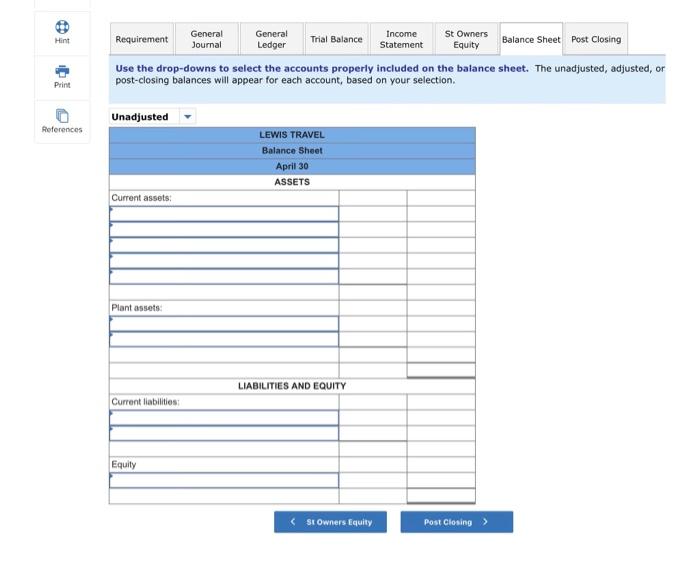700x576 pixels.
Task: Switch to the General Journal tab
Action: click(206, 39)
